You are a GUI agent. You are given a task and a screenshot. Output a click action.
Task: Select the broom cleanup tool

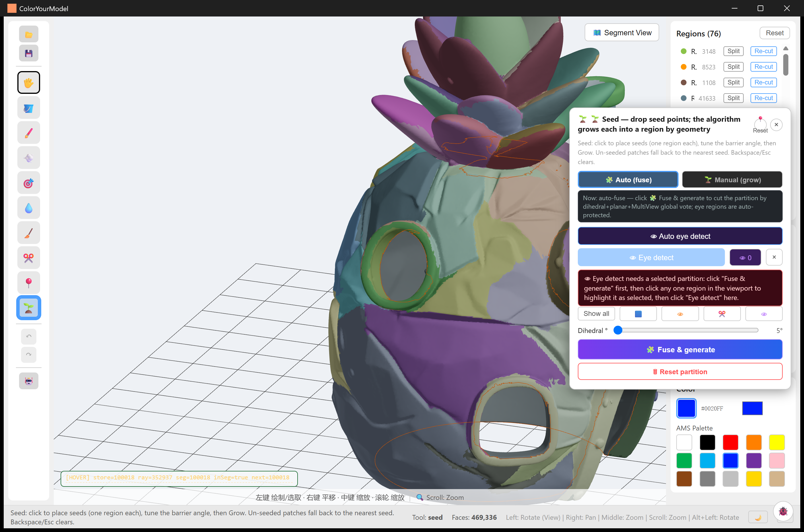pyautogui.click(x=28, y=233)
